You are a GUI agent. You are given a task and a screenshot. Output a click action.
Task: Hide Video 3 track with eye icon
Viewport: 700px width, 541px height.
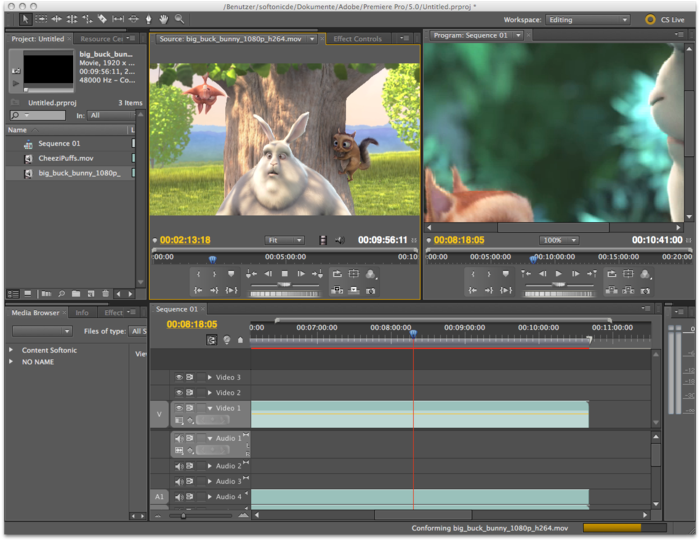point(180,377)
